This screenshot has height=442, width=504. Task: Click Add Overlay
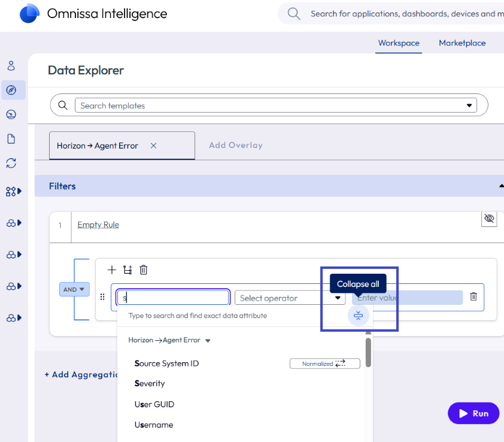pos(236,145)
